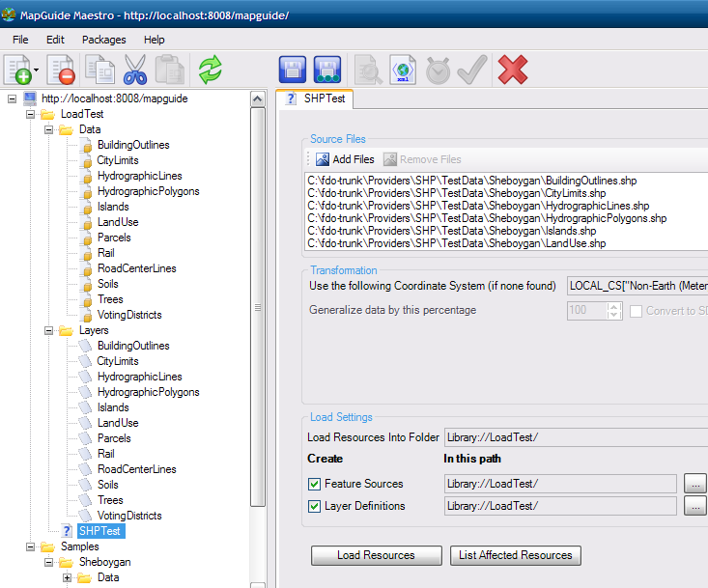
Task: Open the File menu
Action: 20,40
